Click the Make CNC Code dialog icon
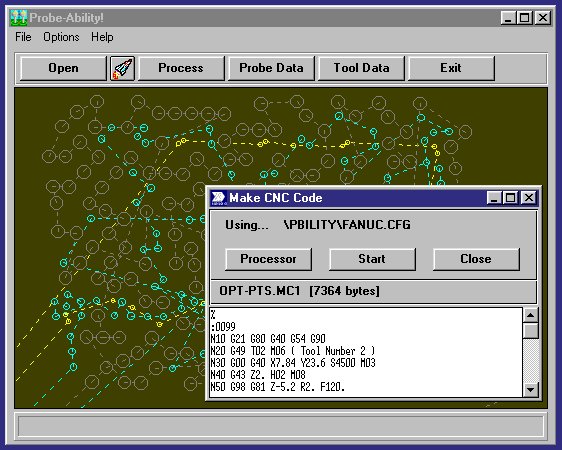The image size is (562, 450). tap(218, 198)
